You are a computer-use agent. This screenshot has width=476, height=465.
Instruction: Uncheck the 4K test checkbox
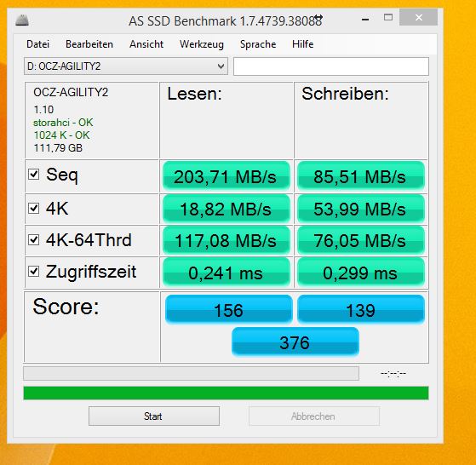tap(34, 208)
